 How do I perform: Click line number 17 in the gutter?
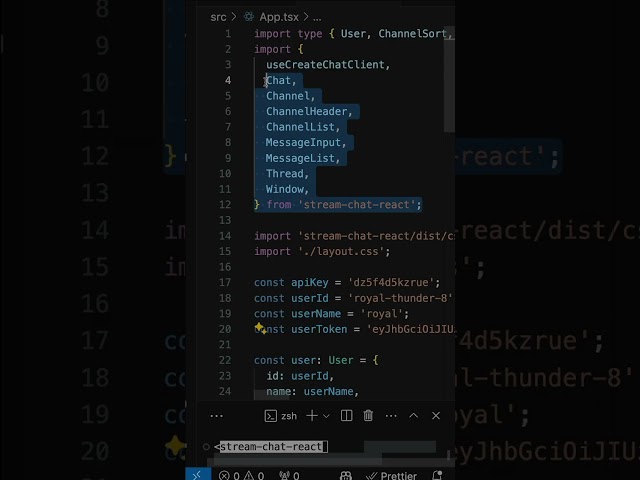225,282
